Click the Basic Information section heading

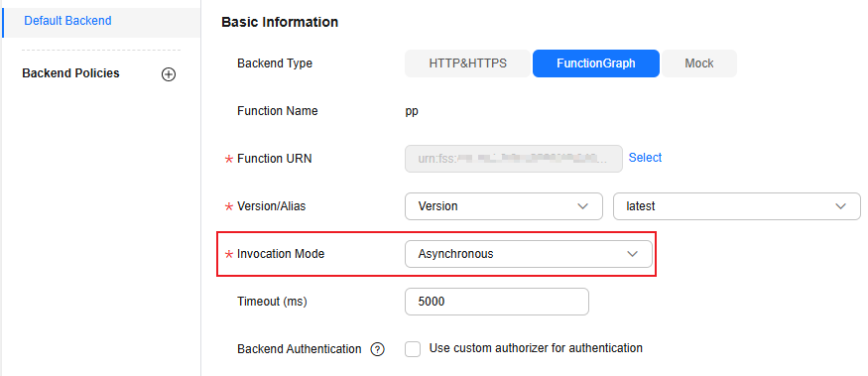(280, 22)
